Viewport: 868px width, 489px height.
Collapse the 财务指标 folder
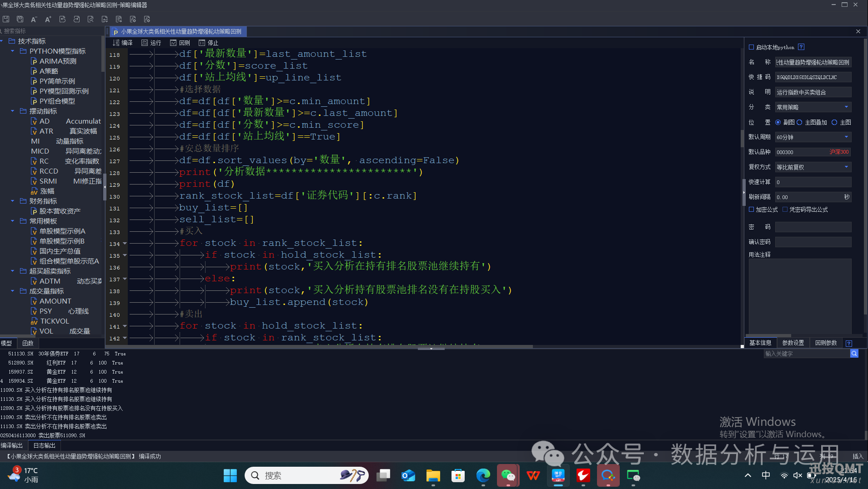(12, 201)
